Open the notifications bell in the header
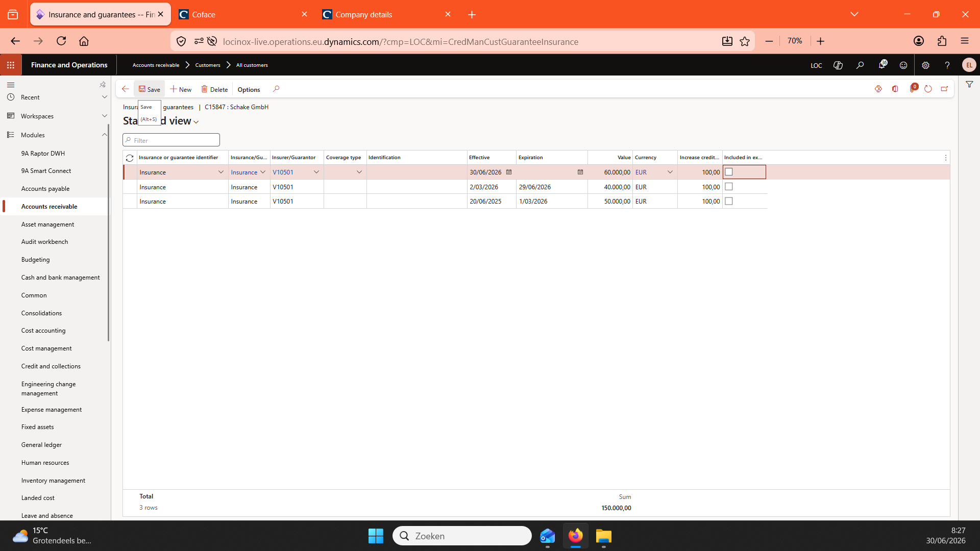 [882, 65]
